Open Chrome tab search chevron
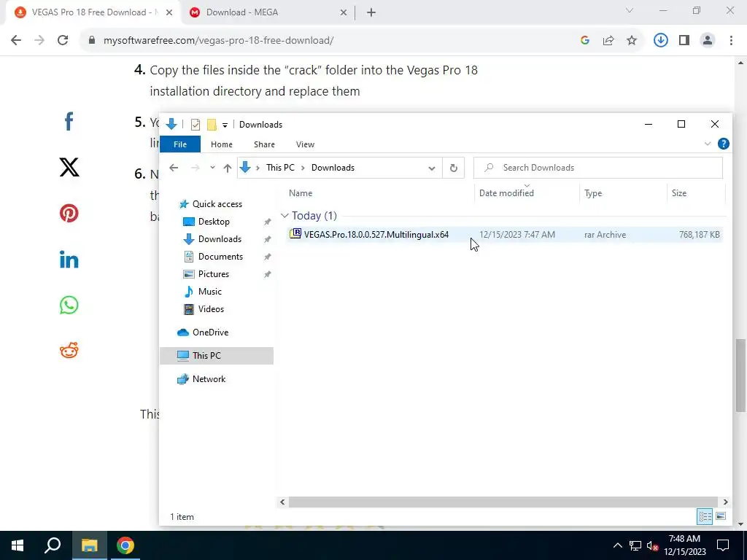 tap(630, 10)
